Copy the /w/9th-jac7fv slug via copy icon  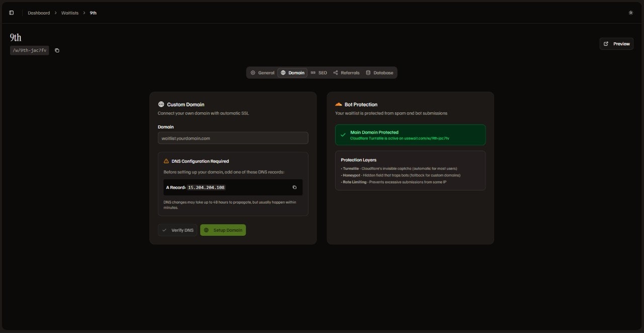[56, 50]
